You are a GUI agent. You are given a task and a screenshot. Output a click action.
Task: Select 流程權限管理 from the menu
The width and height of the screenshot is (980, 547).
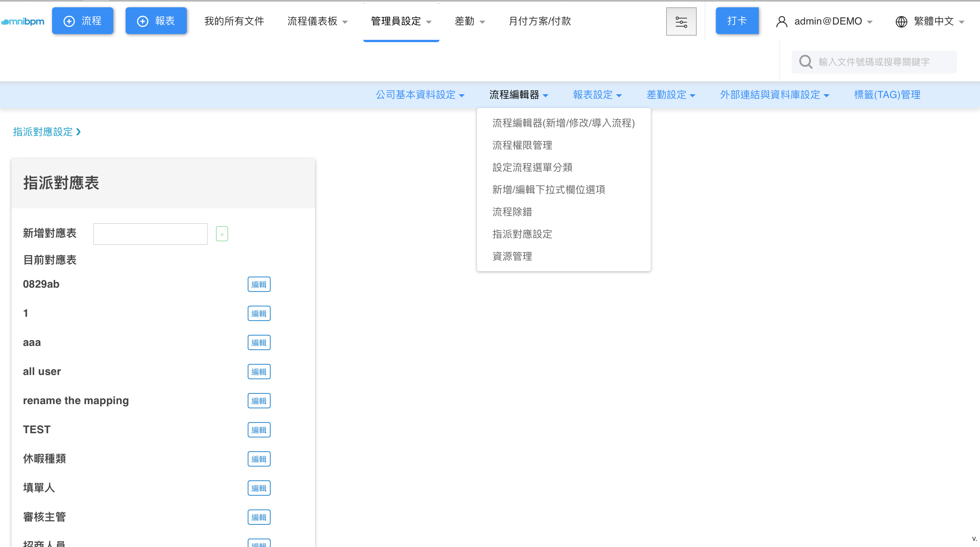point(522,145)
